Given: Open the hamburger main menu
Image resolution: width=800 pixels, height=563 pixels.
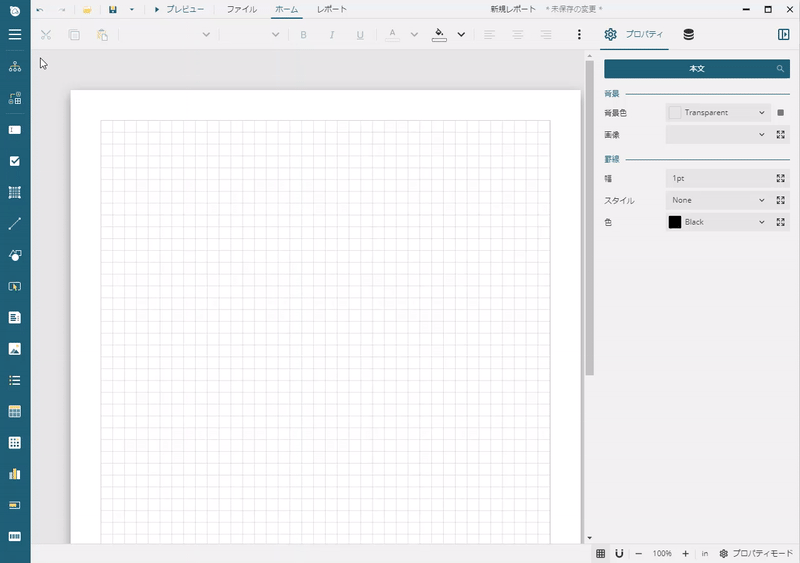Looking at the screenshot, I should click(x=15, y=34).
